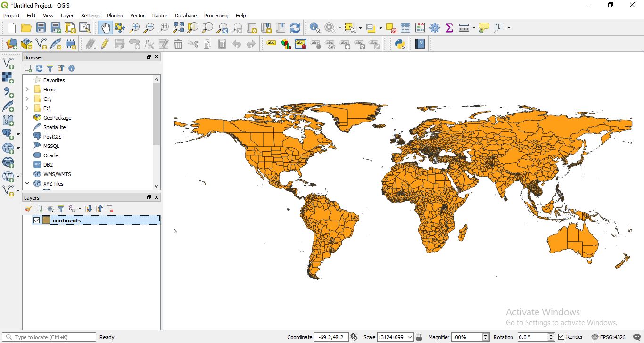Screen dimensions: 644x343
Task: Toggle the scale lock padlock
Action: [x=419, y=337]
